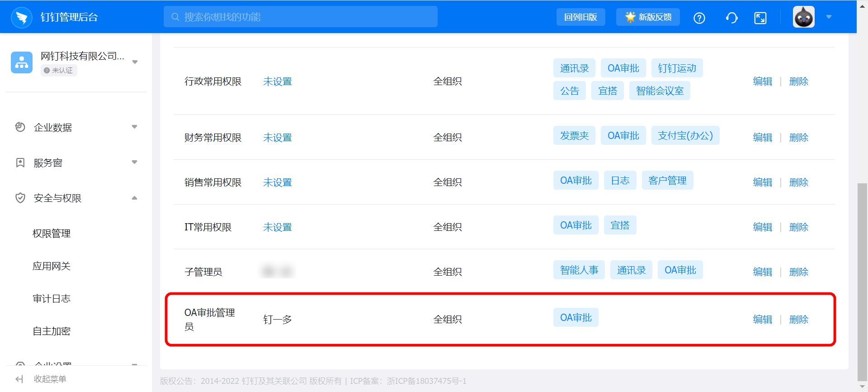Click 未设置 link for IT常用权限
The width and height of the screenshot is (868, 392).
[278, 227]
